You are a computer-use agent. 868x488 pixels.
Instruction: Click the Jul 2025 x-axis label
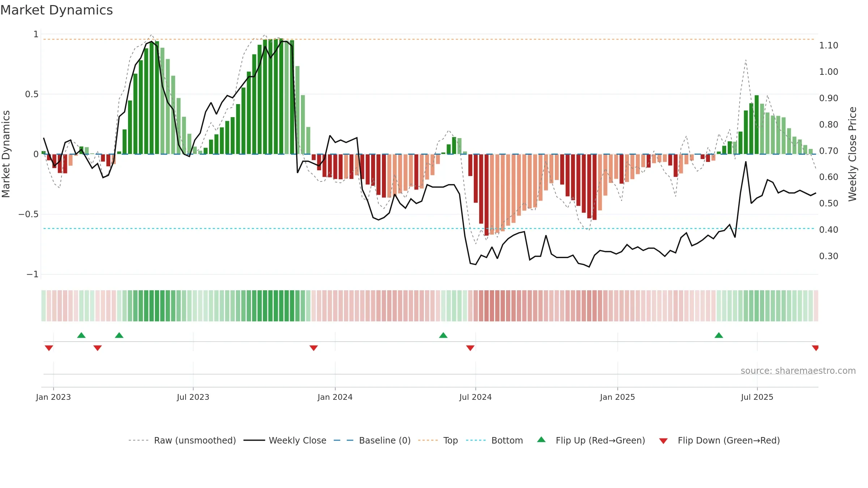tap(757, 397)
